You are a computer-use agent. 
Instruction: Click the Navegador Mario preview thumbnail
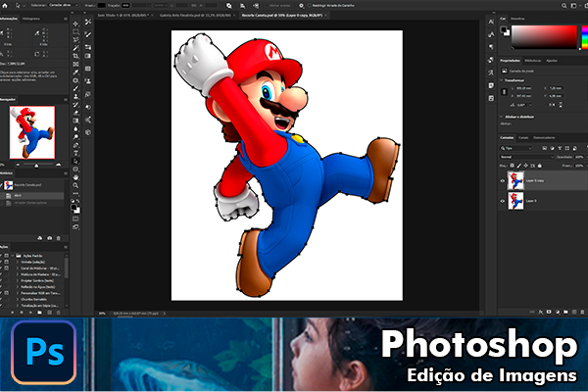pyautogui.click(x=32, y=132)
